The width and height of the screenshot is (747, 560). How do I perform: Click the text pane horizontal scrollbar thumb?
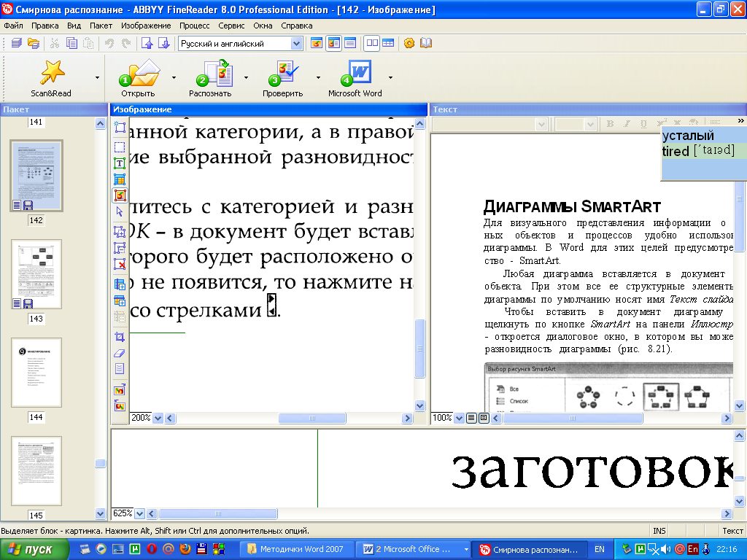(573, 419)
